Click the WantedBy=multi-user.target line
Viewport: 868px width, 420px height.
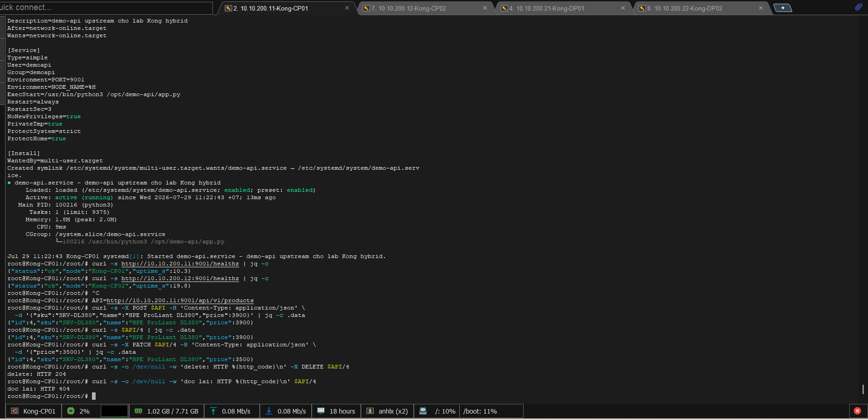pyautogui.click(x=55, y=161)
